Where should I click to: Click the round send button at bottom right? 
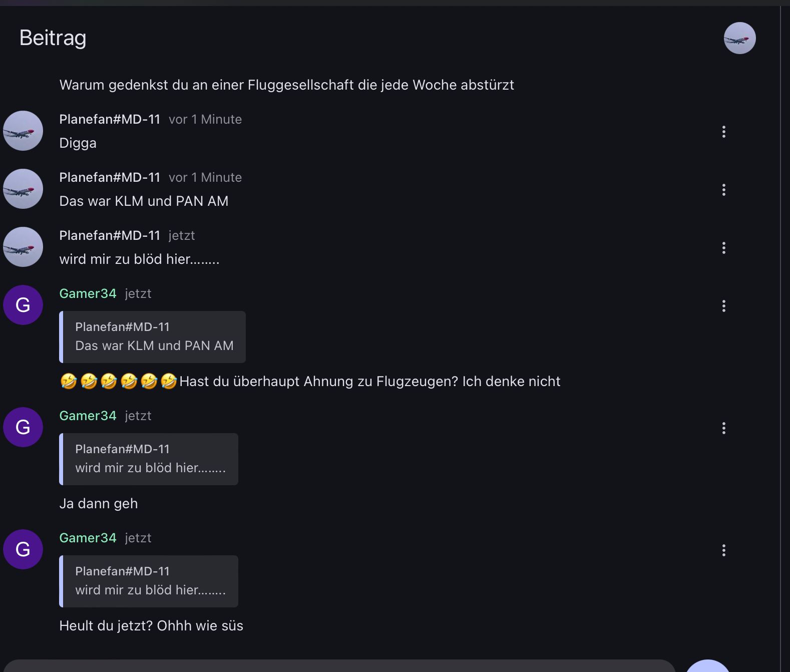tap(707, 667)
